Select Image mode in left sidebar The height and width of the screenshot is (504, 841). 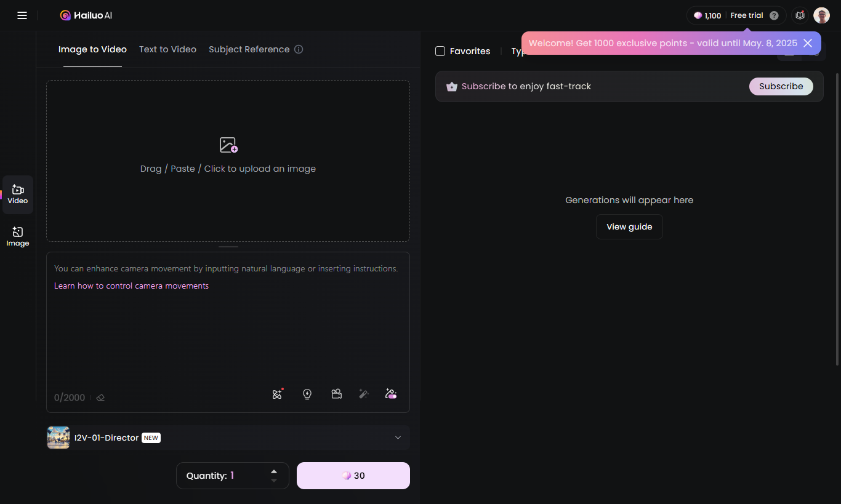[18, 236]
